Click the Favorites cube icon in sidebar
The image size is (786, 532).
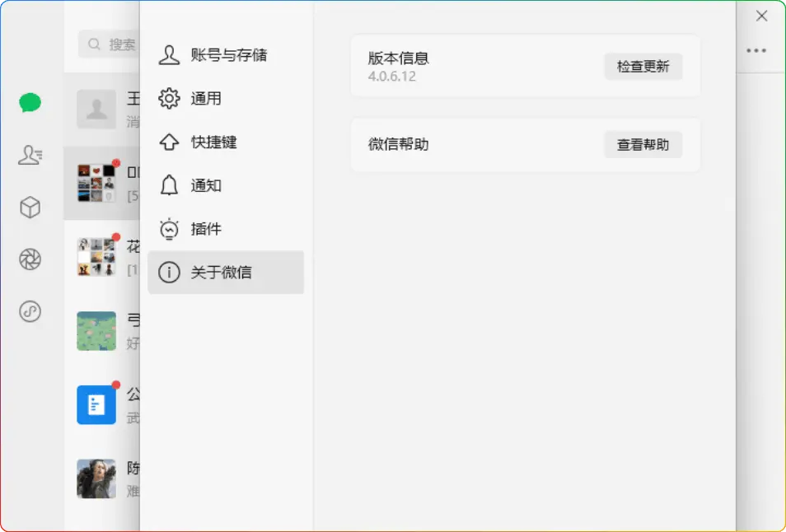[x=30, y=208]
